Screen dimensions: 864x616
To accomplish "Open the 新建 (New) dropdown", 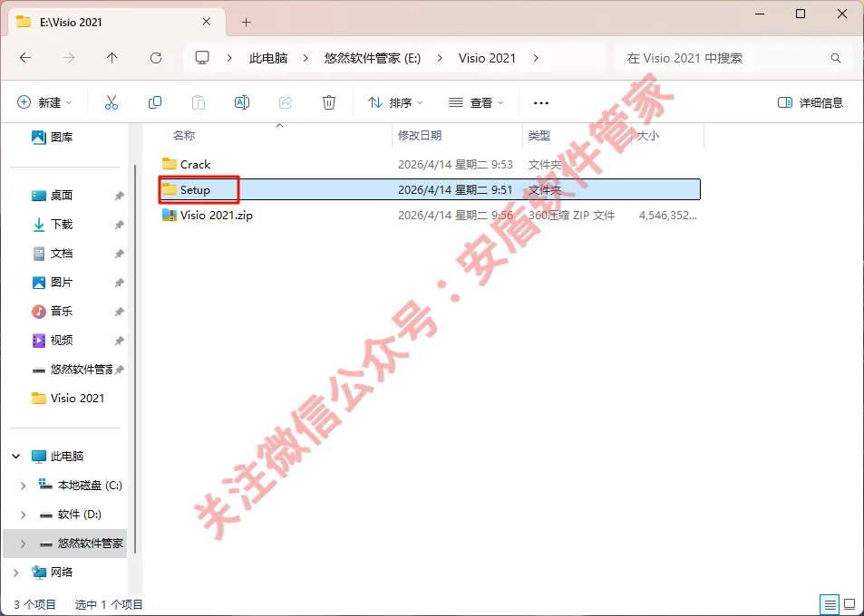I will pos(44,102).
